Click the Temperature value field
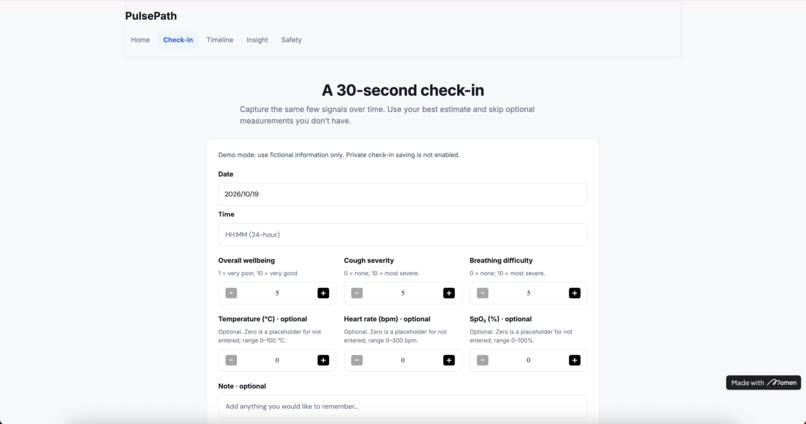This screenshot has width=806, height=424. click(277, 360)
